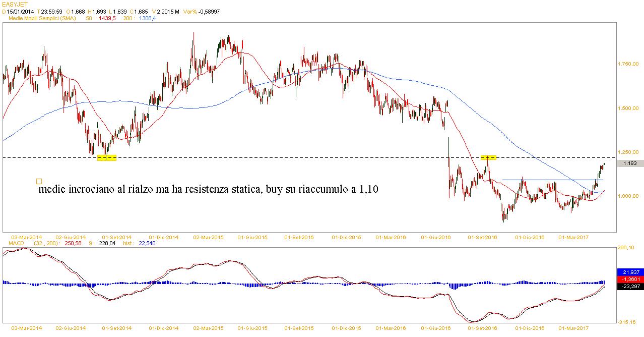Click the 1.750,00 price axis label
This screenshot has height=337, width=644.
coord(628,64)
